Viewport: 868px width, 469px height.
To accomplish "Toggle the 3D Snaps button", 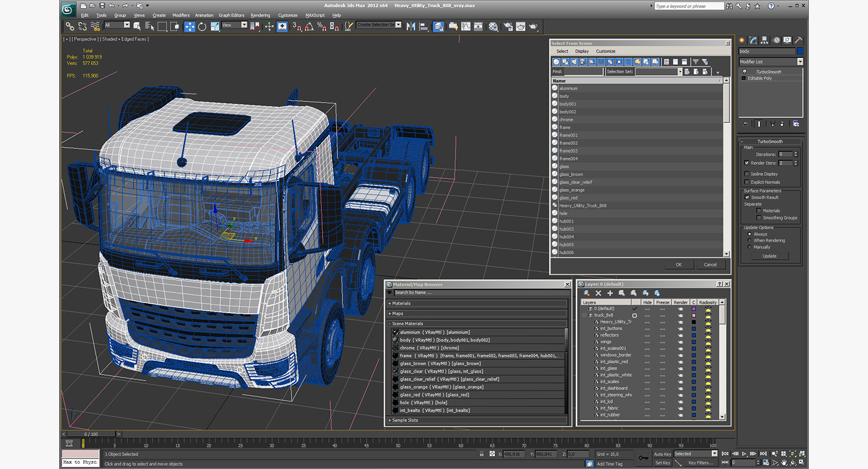I will point(297,26).
